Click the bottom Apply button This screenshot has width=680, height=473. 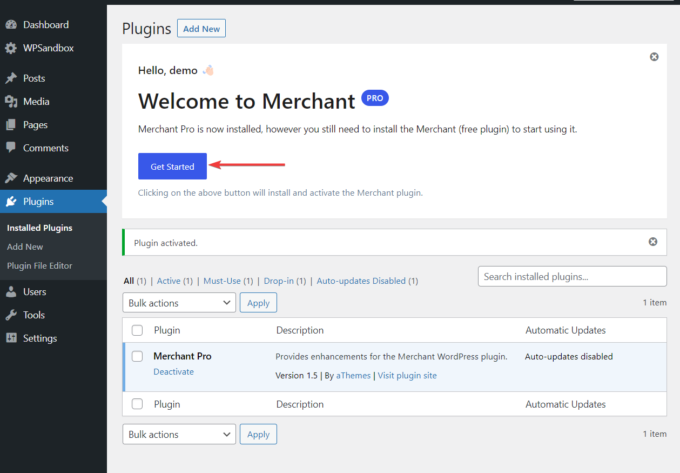(258, 434)
